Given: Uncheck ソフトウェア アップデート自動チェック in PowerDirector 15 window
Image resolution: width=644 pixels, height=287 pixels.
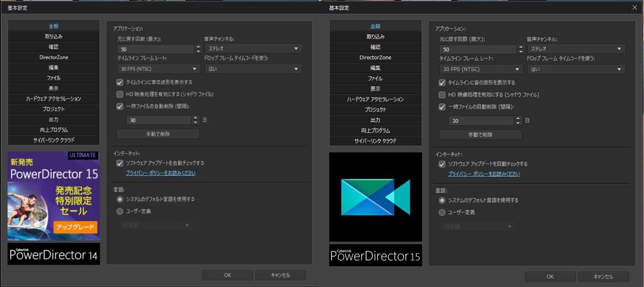Looking at the screenshot, I should (442, 164).
